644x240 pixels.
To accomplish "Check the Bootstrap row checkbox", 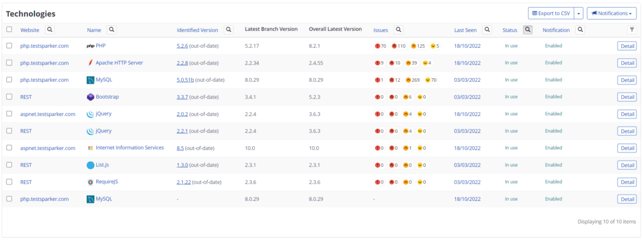I will (x=9, y=97).
